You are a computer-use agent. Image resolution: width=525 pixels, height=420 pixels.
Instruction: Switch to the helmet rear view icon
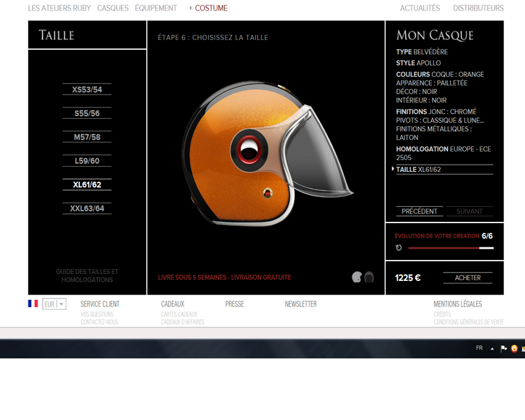[x=369, y=277]
